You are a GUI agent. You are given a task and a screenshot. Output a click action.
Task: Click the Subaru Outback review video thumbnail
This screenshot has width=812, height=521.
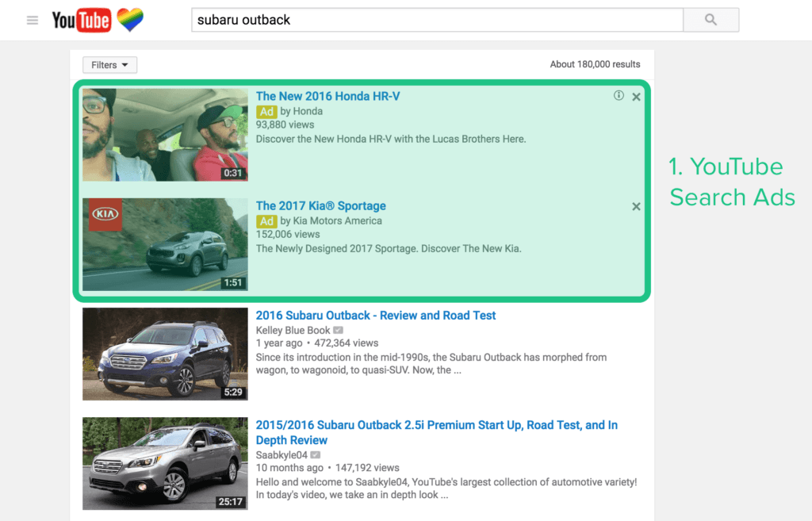[164, 354]
